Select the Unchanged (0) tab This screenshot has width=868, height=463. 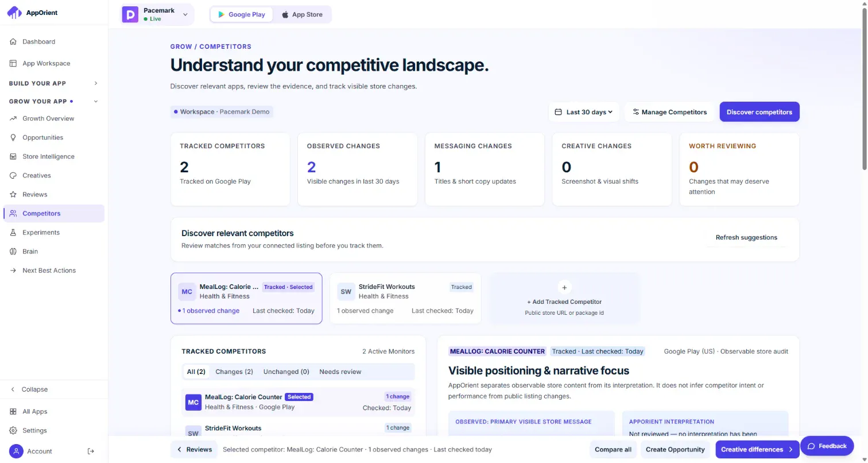point(286,372)
